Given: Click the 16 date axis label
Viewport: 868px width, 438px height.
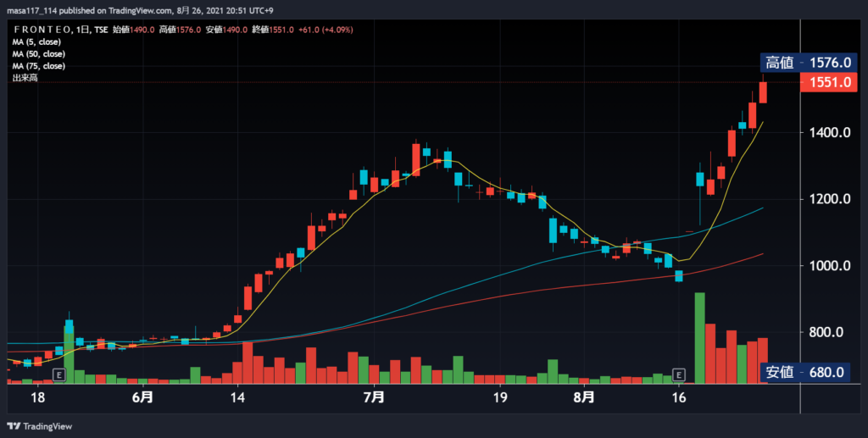Looking at the screenshot, I should pyautogui.click(x=679, y=397).
